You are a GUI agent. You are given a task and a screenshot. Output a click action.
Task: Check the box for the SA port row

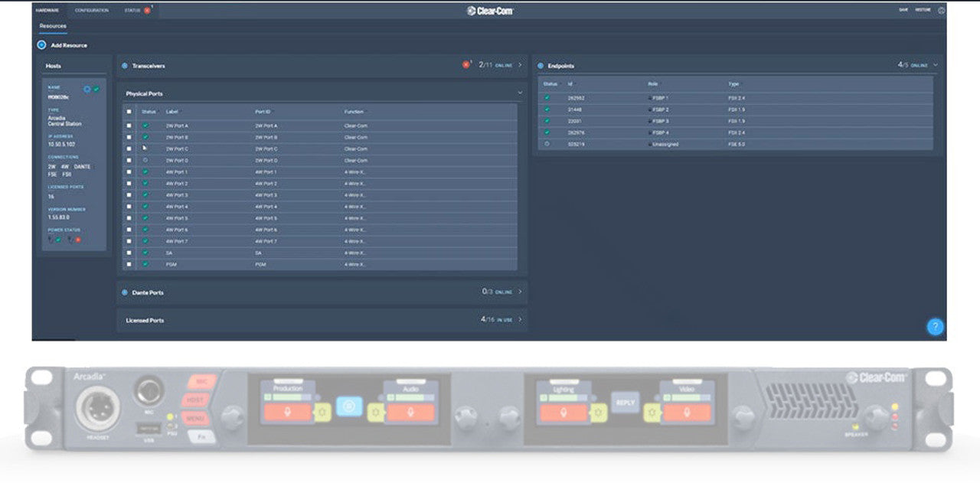point(129,253)
